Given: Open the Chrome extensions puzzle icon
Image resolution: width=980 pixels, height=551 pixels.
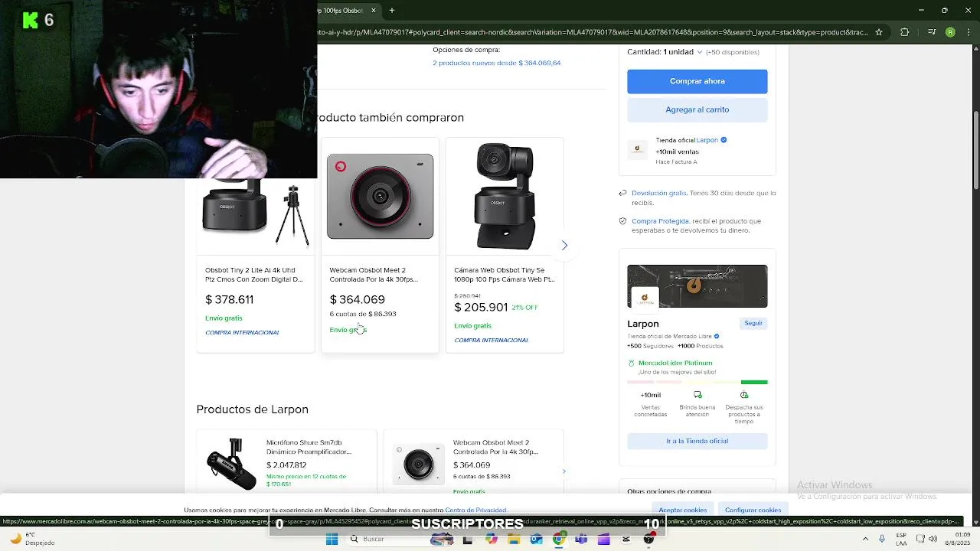Looking at the screenshot, I should point(904,32).
